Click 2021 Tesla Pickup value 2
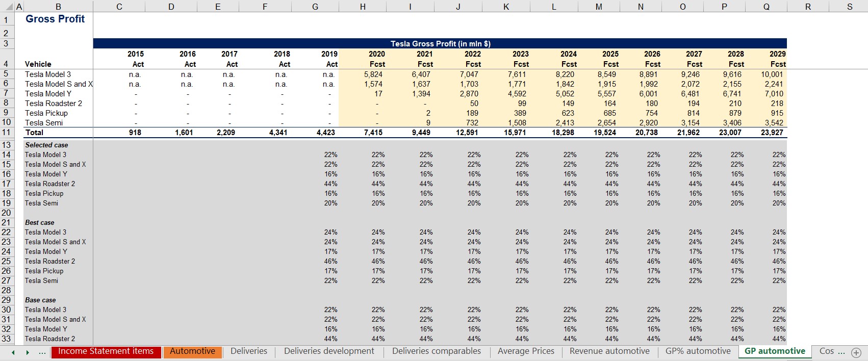The height and width of the screenshot is (361, 868). pos(428,113)
